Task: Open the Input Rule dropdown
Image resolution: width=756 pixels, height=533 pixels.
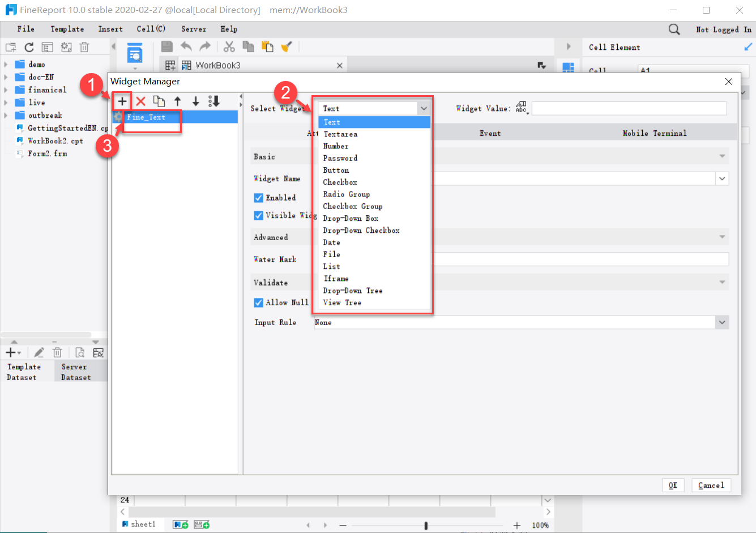Action: click(x=722, y=322)
